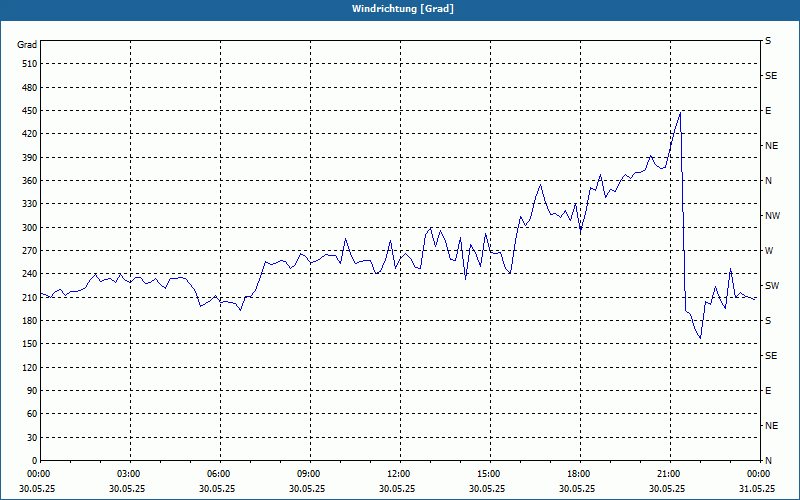Click the 450 degree axis label
Image resolution: width=800 pixels, height=500 pixels.
(x=30, y=111)
